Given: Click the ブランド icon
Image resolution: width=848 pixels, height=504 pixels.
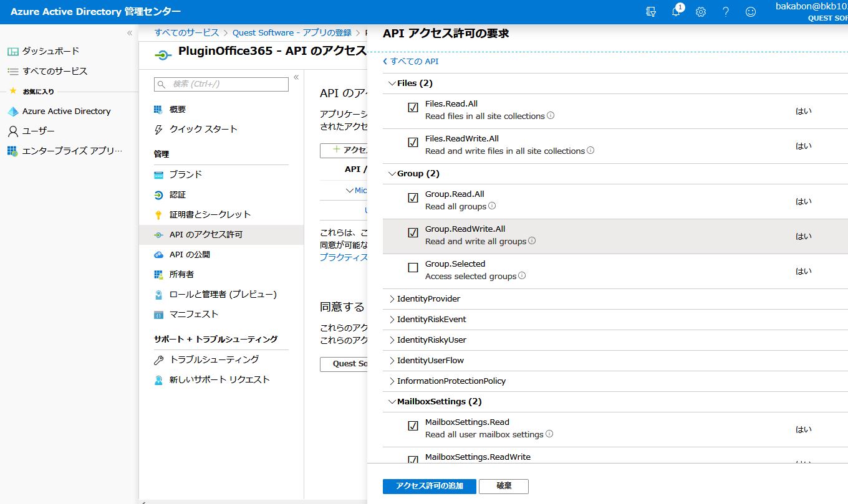Looking at the screenshot, I should [x=158, y=175].
